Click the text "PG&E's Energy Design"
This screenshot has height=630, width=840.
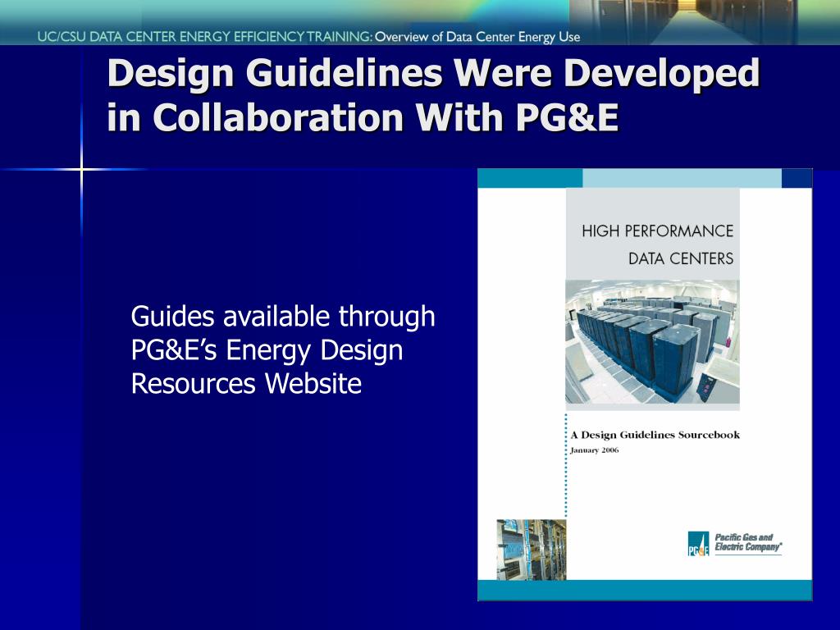[267, 350]
